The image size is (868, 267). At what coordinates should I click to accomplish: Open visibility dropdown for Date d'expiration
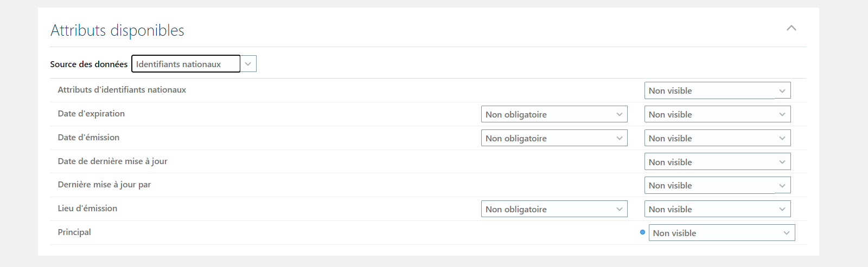[717, 114]
